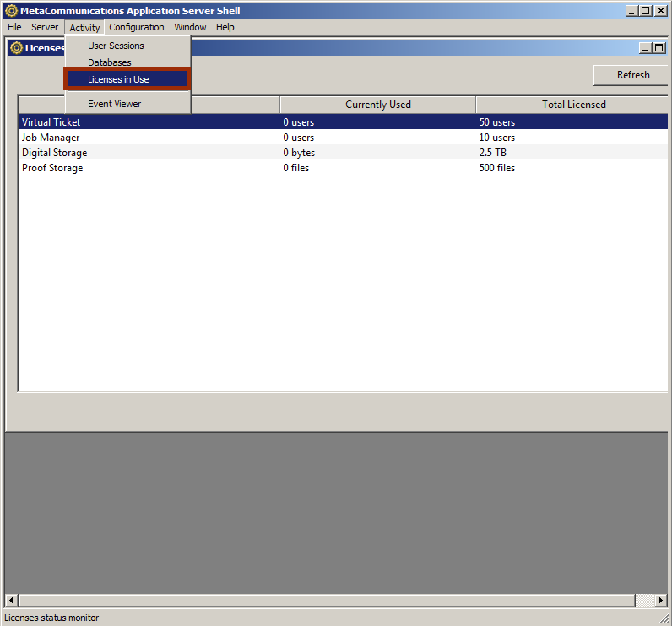Viewport: 672px width, 626px height.
Task: Click the 10 users cell
Action: click(496, 138)
